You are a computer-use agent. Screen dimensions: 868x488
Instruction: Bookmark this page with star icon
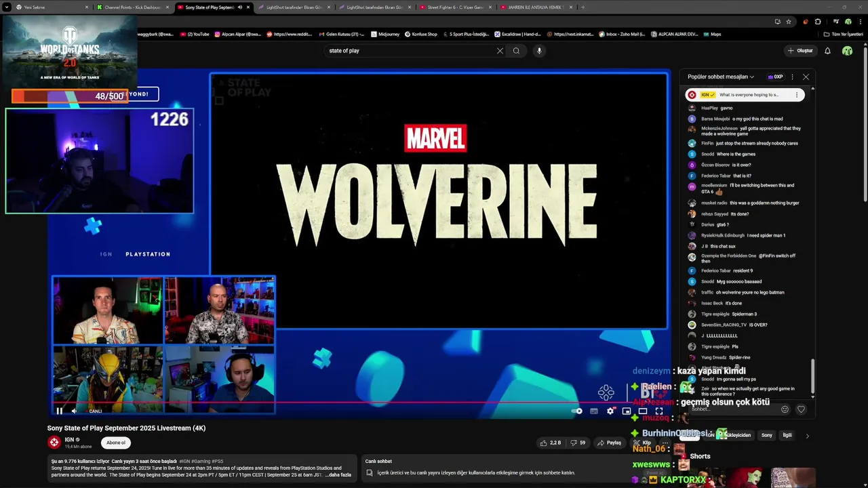tap(788, 22)
